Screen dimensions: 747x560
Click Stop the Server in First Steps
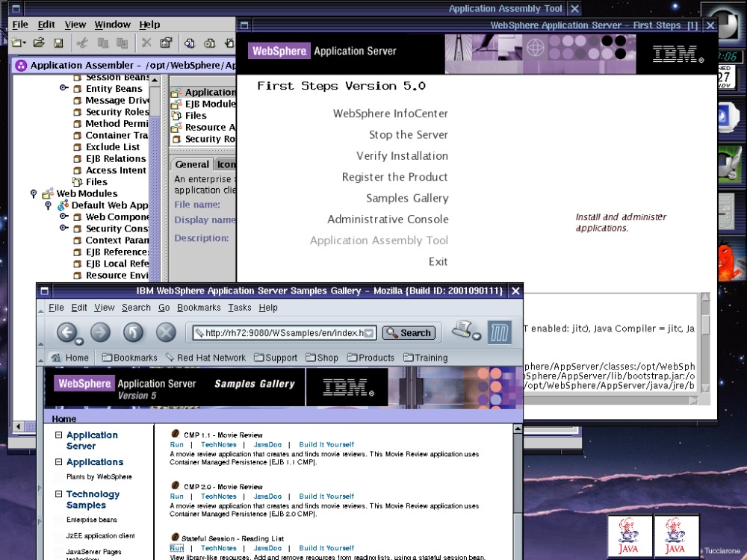[x=409, y=134]
